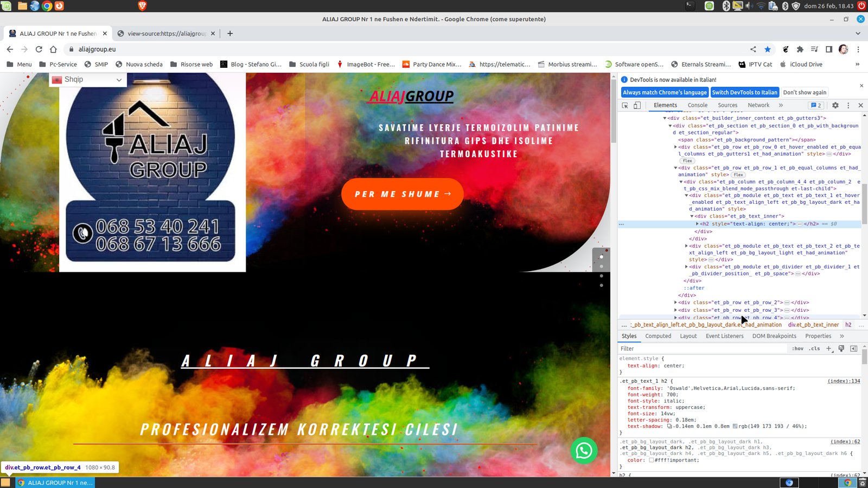The height and width of the screenshot is (488, 868).
Task: Expand the selected h2 element node
Action: (698, 224)
